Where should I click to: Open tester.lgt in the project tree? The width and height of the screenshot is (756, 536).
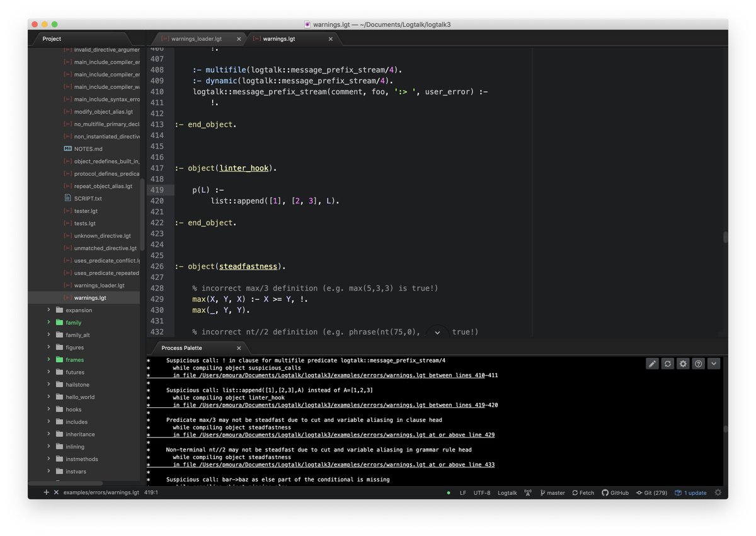click(x=86, y=211)
